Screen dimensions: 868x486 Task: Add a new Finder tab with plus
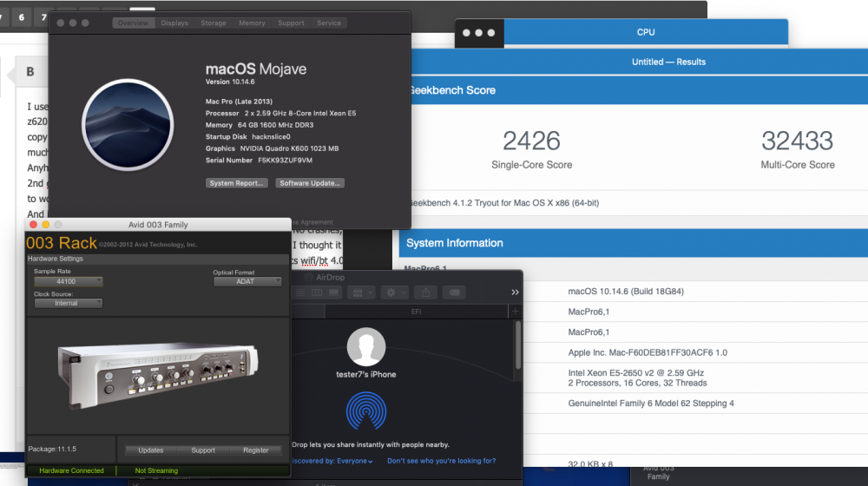(516, 312)
